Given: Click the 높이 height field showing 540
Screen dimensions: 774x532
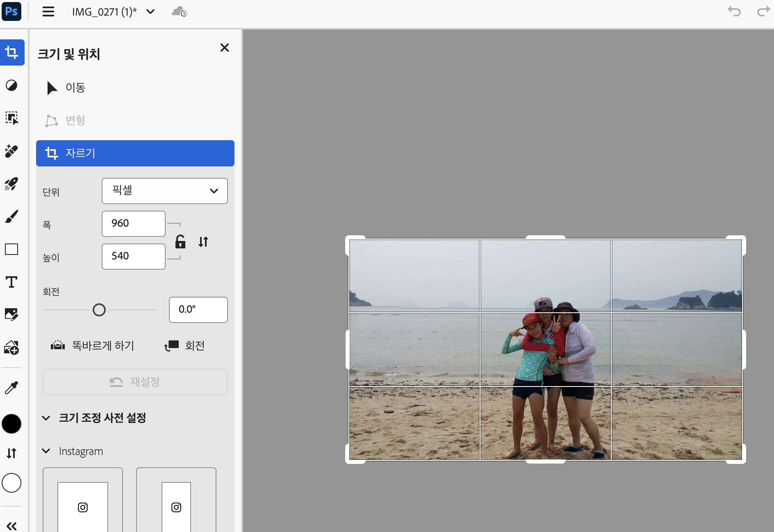Looking at the screenshot, I should (134, 257).
